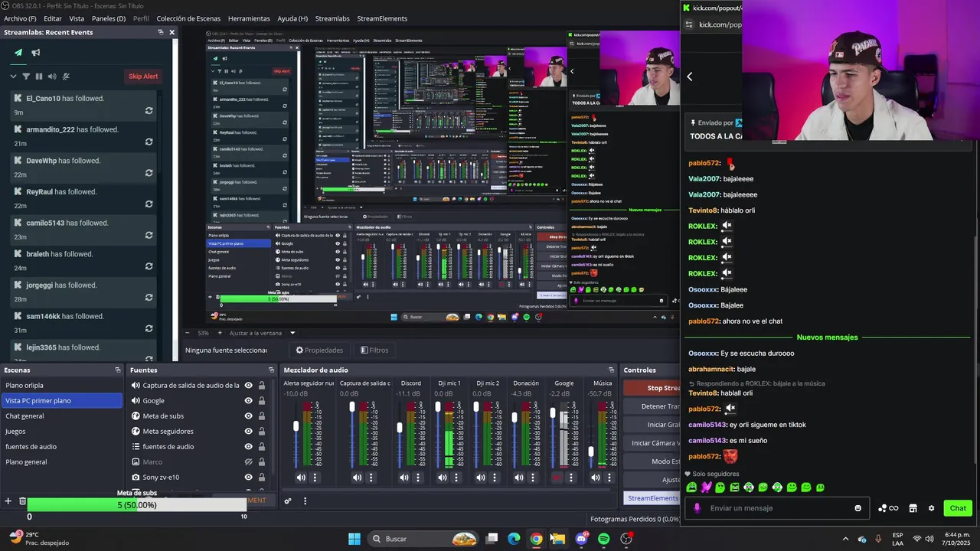Viewport: 980px width, 551px height.
Task: Open the Archivo menu
Action: click(x=20, y=18)
